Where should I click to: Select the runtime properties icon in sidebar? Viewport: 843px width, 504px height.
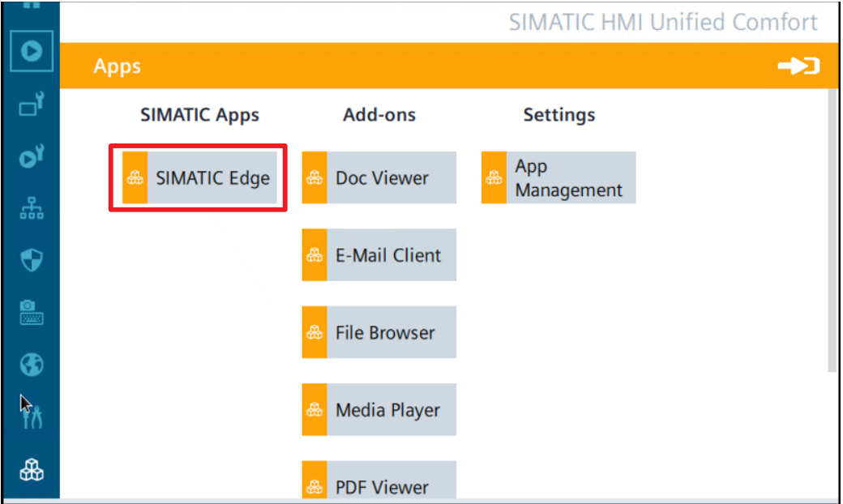(31, 156)
